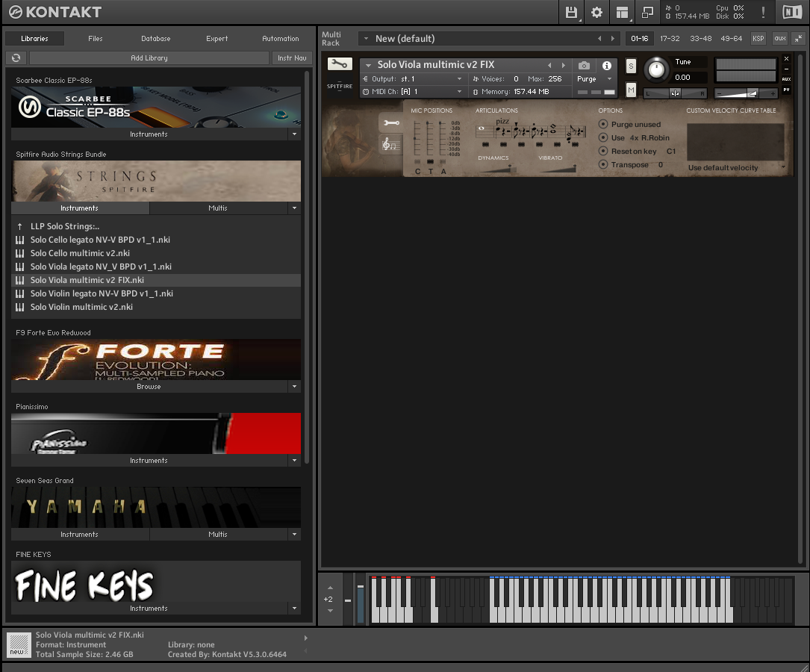The width and height of the screenshot is (810, 672).
Task: Go to next multi preset arrow
Action: coord(613,38)
